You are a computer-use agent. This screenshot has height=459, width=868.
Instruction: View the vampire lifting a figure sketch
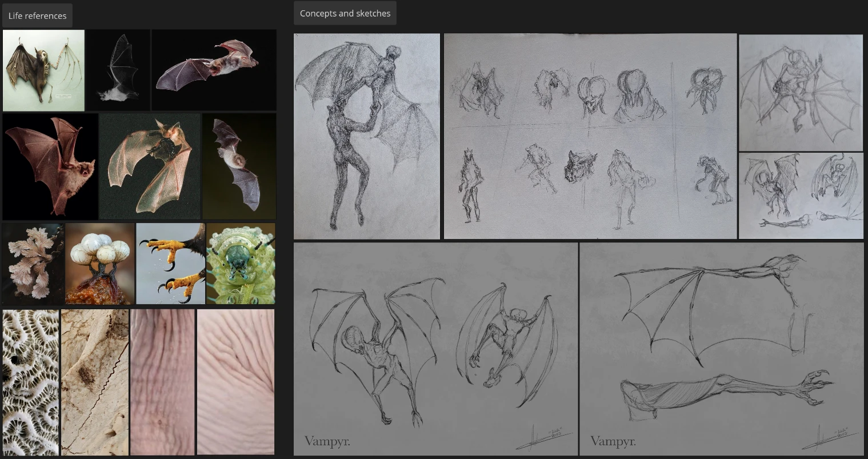367,136
